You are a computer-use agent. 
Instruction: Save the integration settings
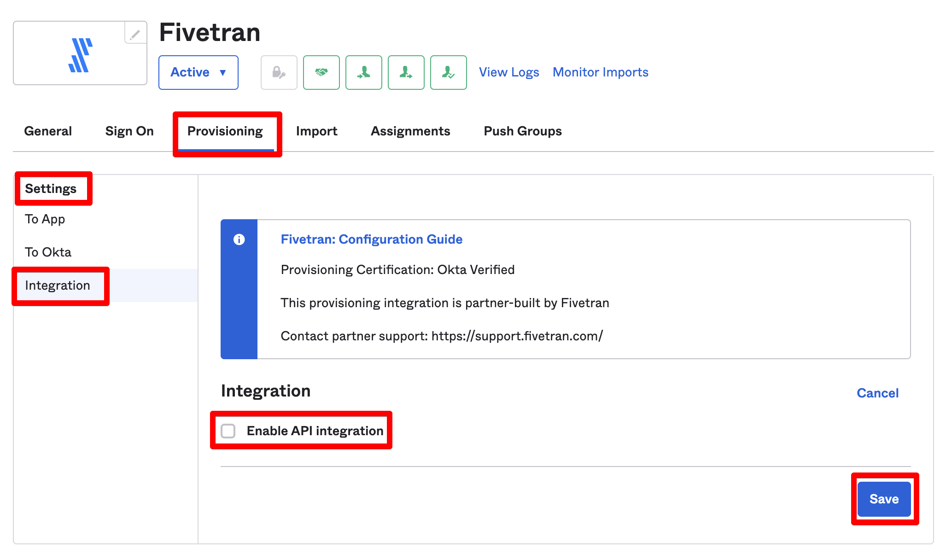click(883, 499)
